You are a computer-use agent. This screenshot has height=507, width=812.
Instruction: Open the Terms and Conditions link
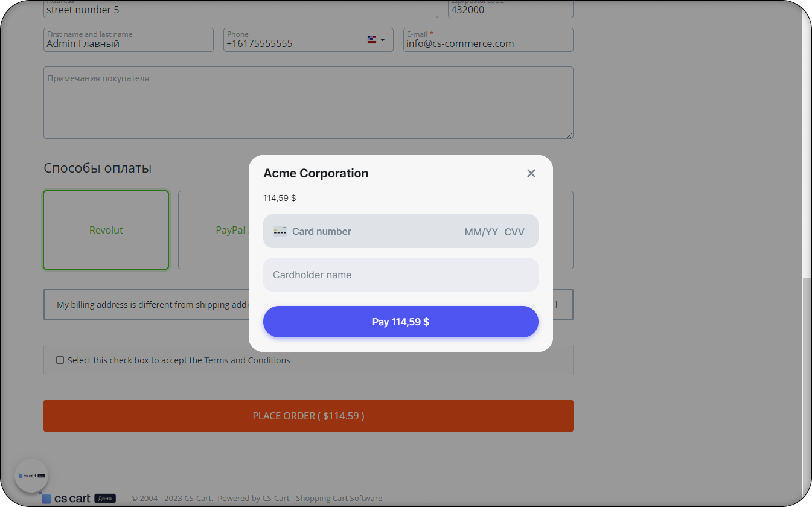247,360
